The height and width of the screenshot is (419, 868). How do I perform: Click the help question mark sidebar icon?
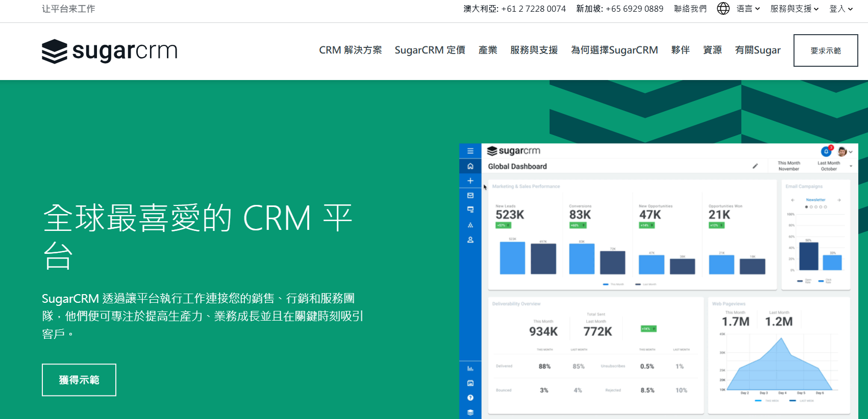point(470,398)
